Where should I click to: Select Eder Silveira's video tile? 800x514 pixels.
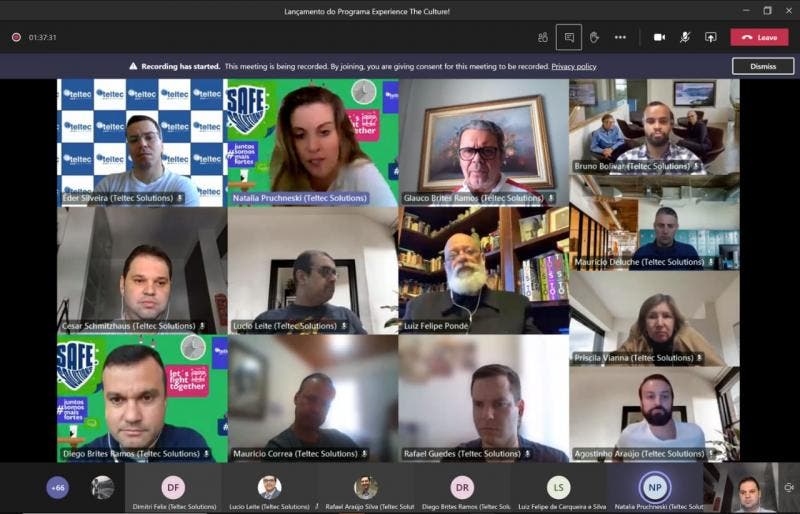click(142, 142)
